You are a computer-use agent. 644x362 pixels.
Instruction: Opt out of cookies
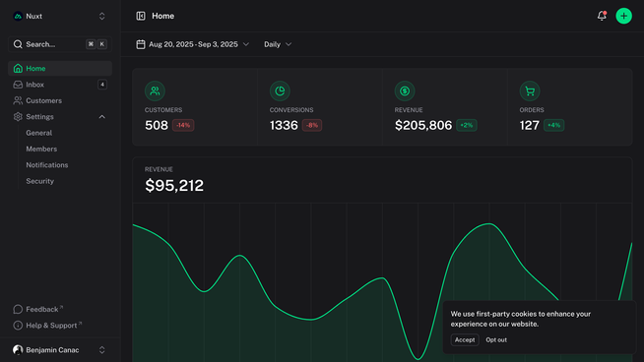click(496, 339)
